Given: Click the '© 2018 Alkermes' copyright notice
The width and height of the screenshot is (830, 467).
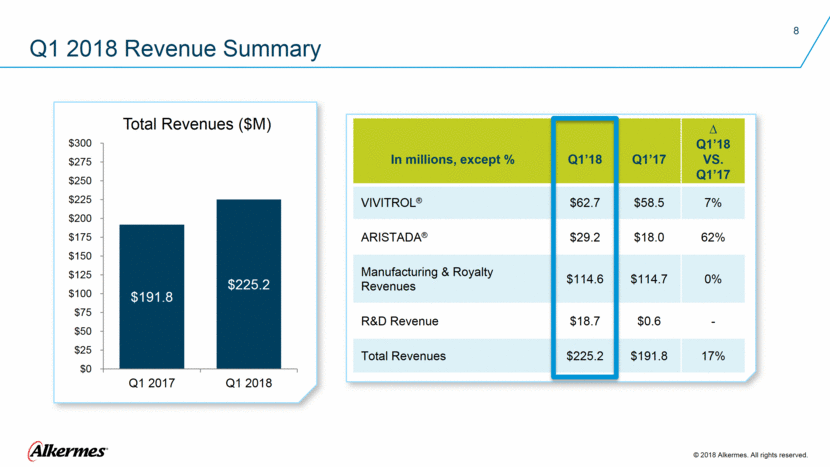Looking at the screenshot, I should [x=751, y=455].
